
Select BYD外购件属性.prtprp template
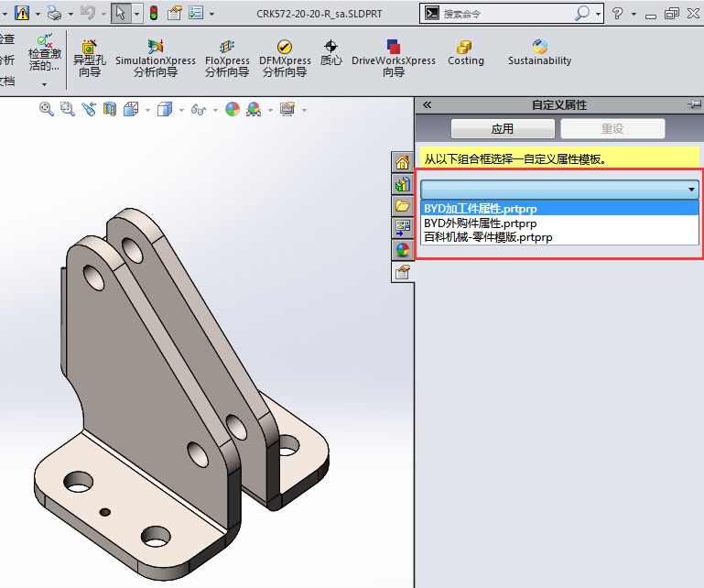point(559,223)
